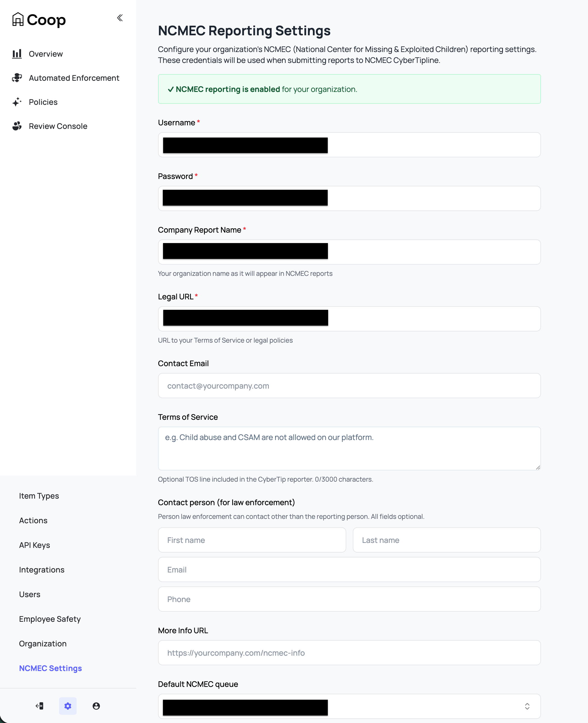Open Review Console via its icon
This screenshot has height=723, width=588.
tap(17, 126)
